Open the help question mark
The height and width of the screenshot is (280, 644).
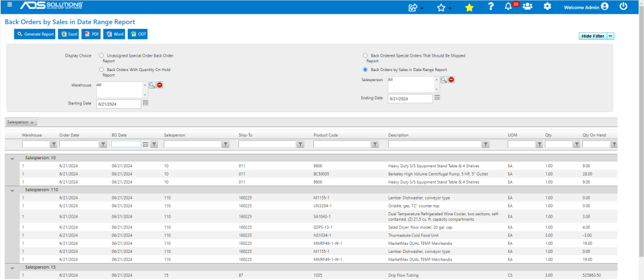(x=491, y=6)
